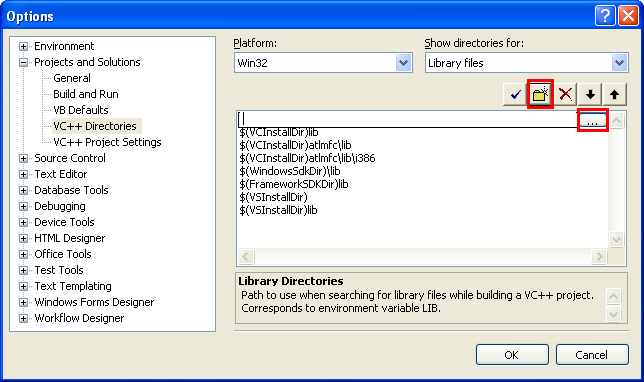The width and height of the screenshot is (644, 382).
Task: Expand the Text Editor node
Action: point(23,175)
